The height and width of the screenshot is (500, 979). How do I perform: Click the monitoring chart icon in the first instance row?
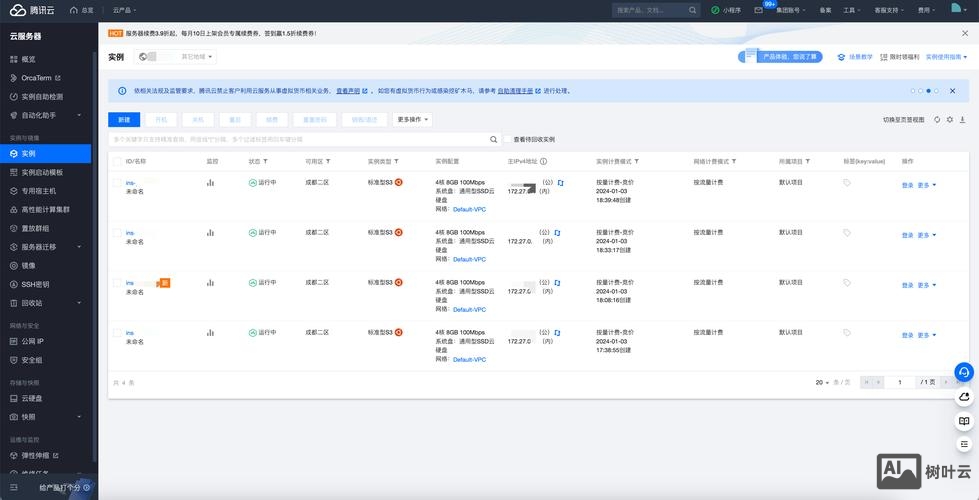point(210,183)
